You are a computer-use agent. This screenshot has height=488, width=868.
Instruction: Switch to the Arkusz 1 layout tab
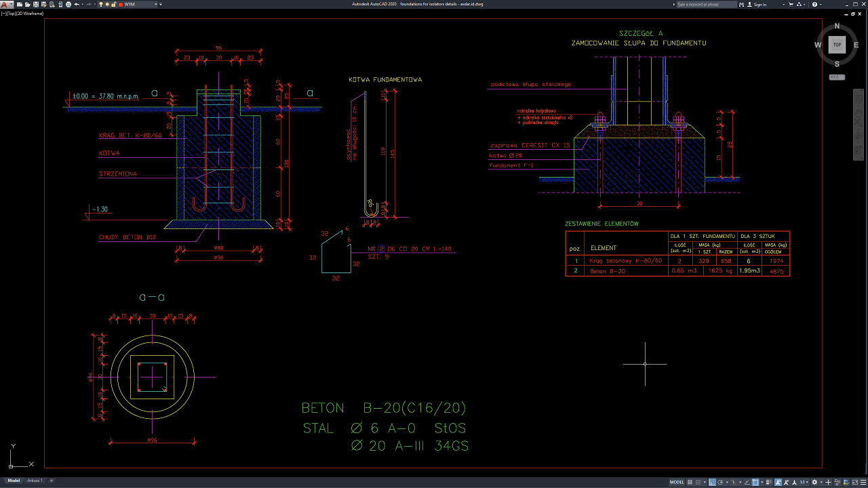point(35,481)
